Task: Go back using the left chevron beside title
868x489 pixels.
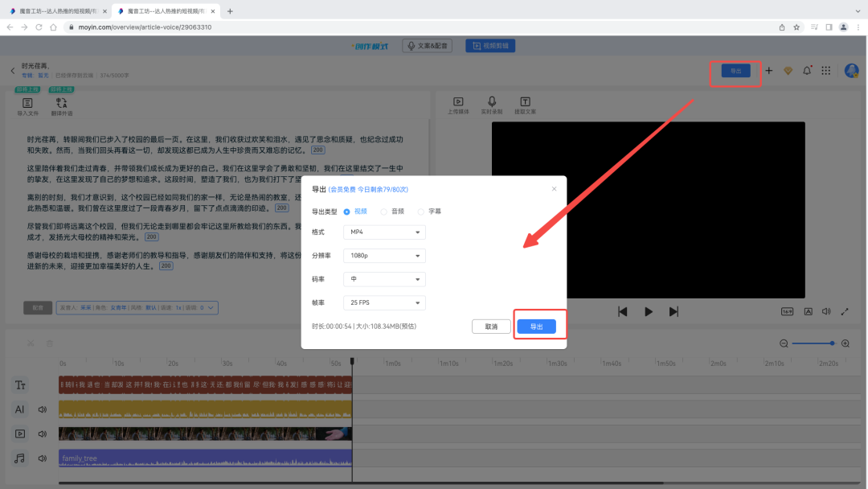Action: (x=13, y=70)
